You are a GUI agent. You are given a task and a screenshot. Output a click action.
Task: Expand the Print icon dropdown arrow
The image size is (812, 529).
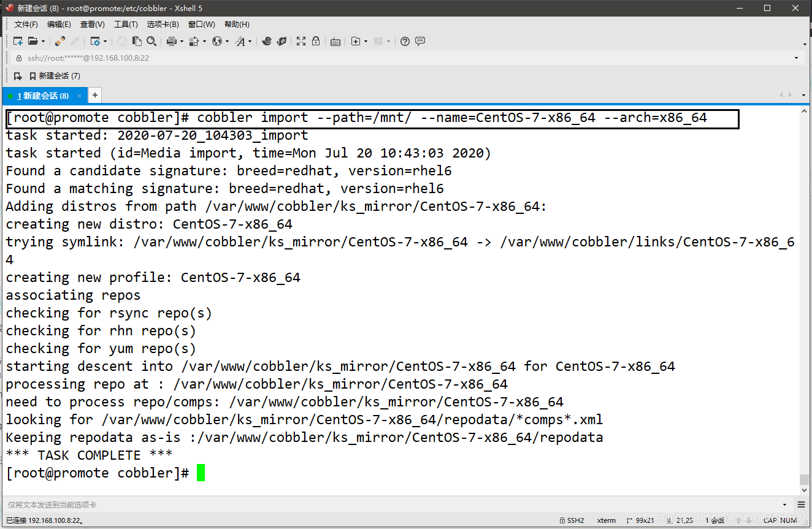(182, 42)
